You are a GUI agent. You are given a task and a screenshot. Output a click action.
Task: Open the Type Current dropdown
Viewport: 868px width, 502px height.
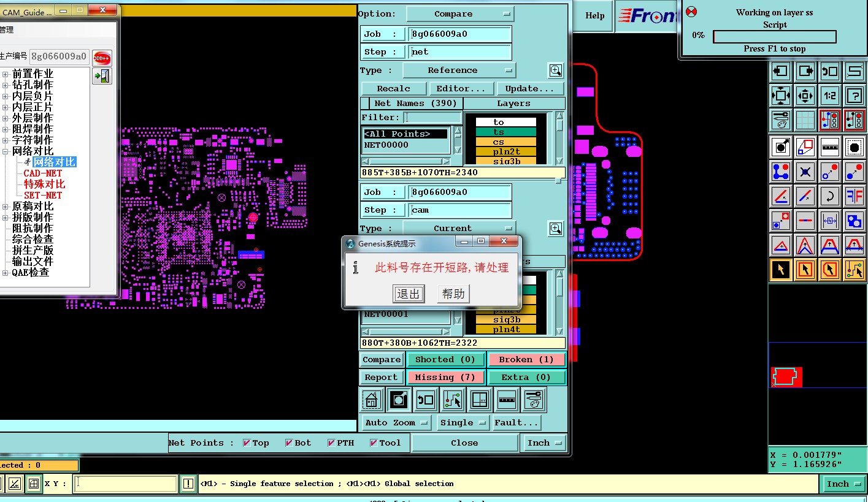pyautogui.click(x=459, y=229)
